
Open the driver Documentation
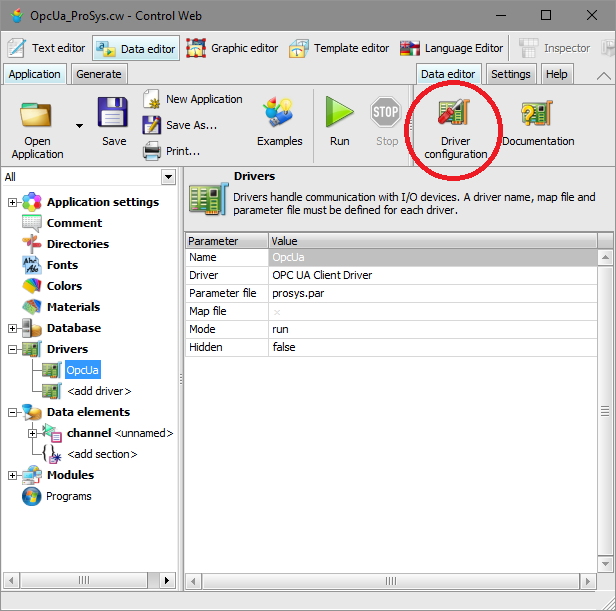tap(538, 123)
